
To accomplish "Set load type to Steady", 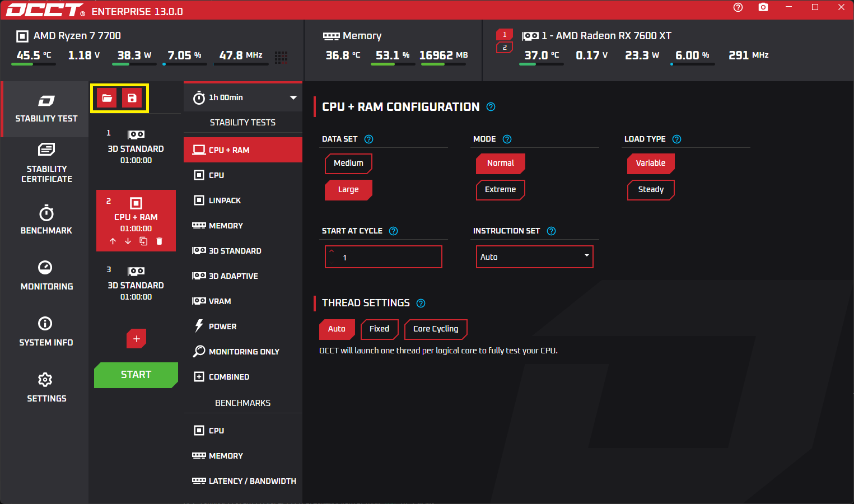I will [x=651, y=190].
